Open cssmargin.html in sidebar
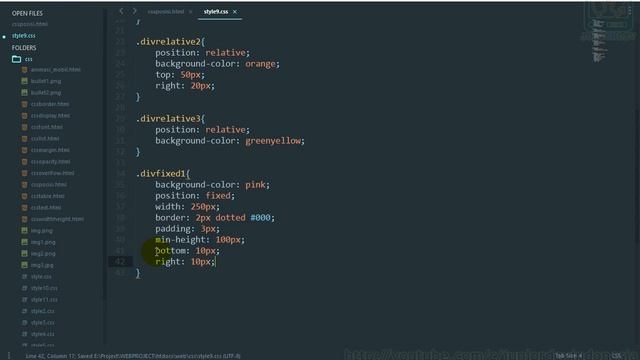Image resolution: width=640 pixels, height=360 pixels. [50, 150]
